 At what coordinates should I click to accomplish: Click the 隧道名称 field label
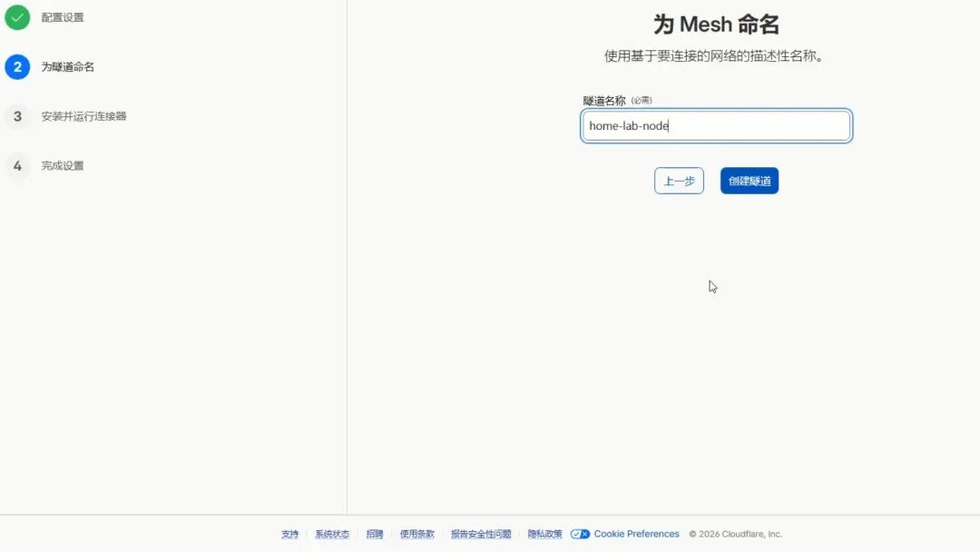[604, 101]
